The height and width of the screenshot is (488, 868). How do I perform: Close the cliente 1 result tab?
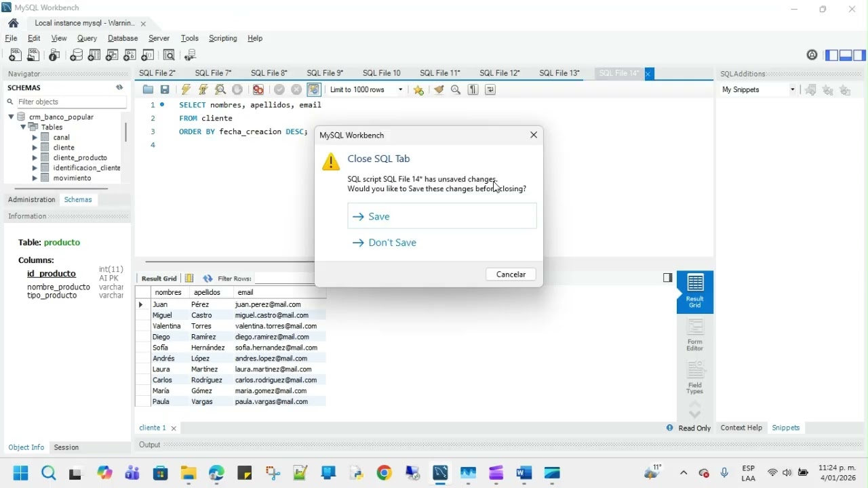click(174, 428)
